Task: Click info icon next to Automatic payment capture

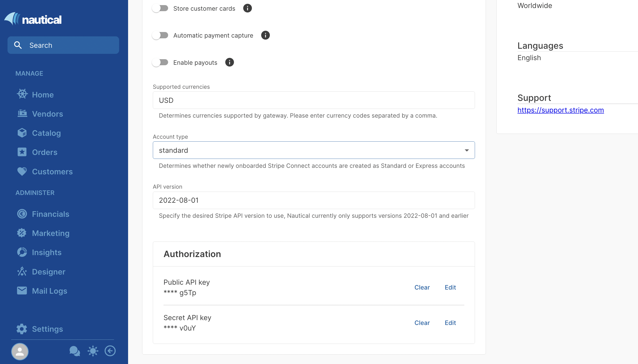Action: tap(265, 35)
